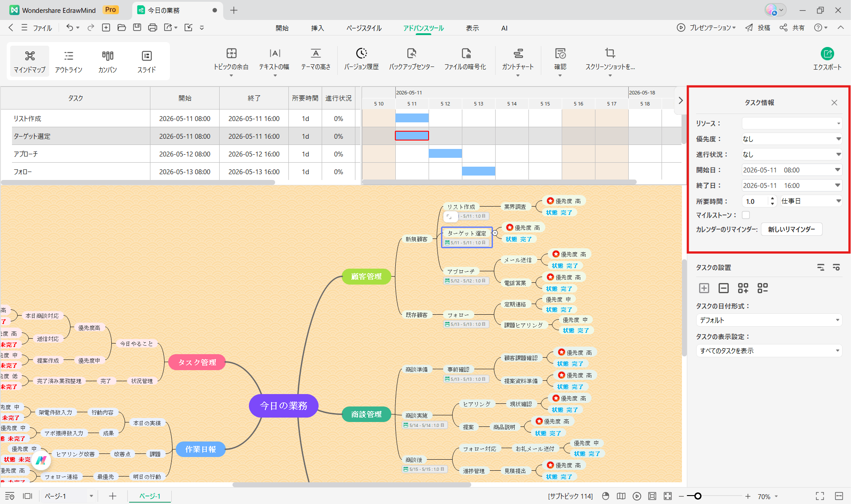
Task: Click File Encryption (ファイルの暗号化)
Action: (465, 60)
